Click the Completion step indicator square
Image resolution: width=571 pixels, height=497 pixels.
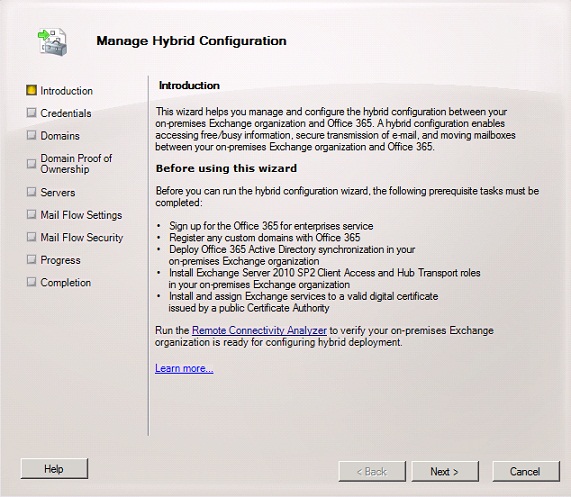tap(31, 282)
